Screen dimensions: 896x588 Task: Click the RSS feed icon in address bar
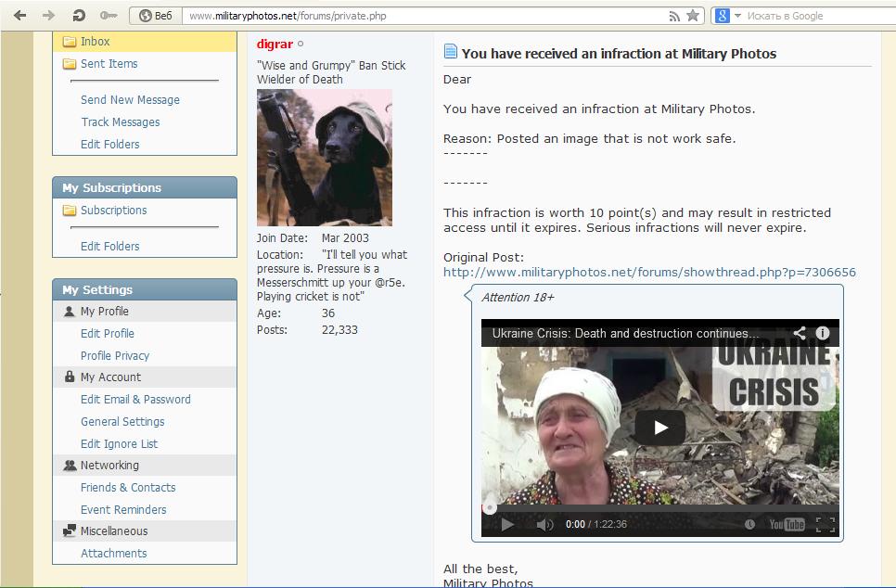pos(674,16)
